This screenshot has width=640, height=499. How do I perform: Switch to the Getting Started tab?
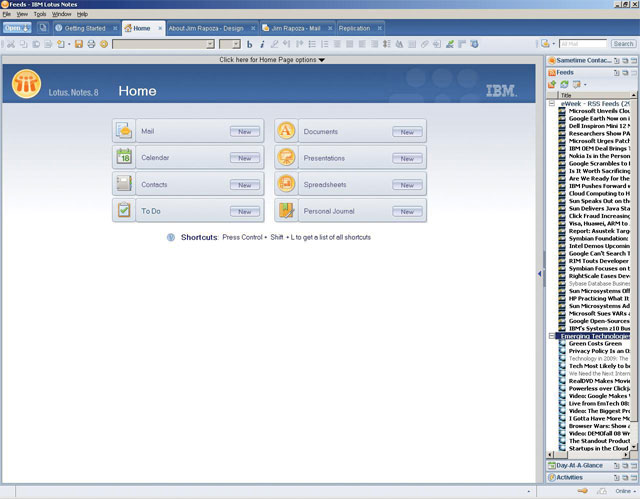(85, 28)
